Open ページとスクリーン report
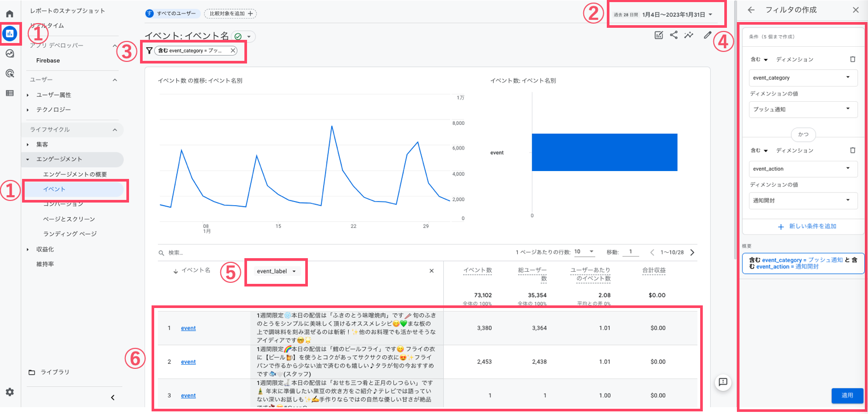The width and height of the screenshot is (868, 414). [69, 219]
